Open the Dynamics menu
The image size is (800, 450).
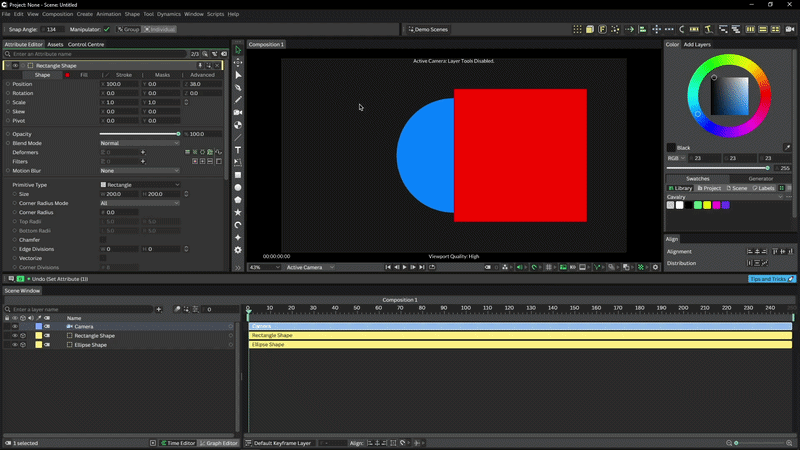click(x=168, y=14)
